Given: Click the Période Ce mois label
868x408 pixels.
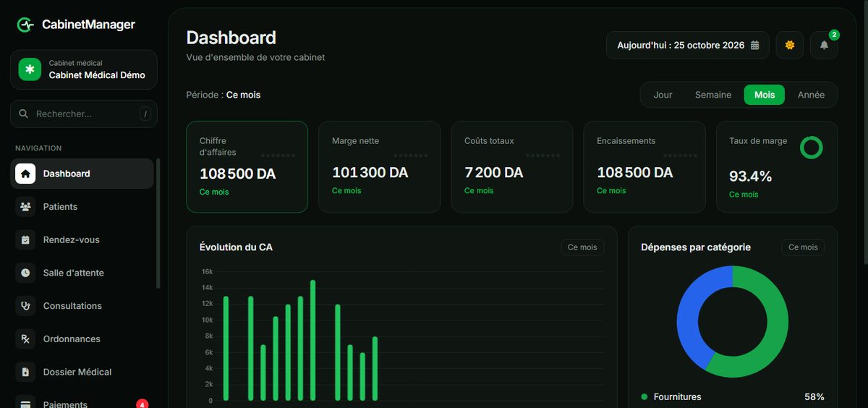Looking at the screenshot, I should click(224, 95).
